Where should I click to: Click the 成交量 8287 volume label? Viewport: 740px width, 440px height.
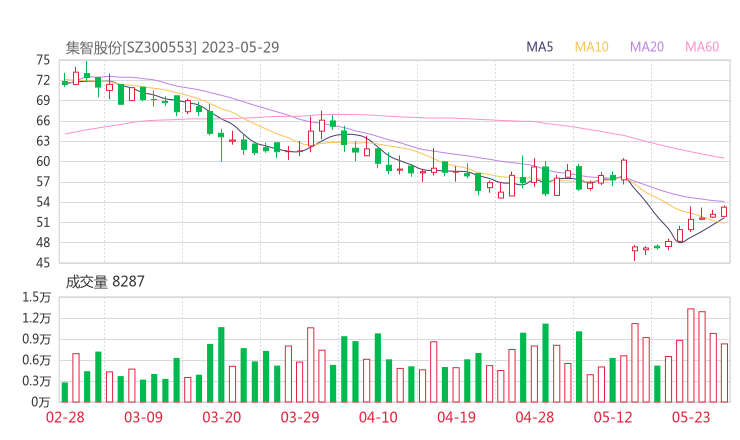coord(105,282)
